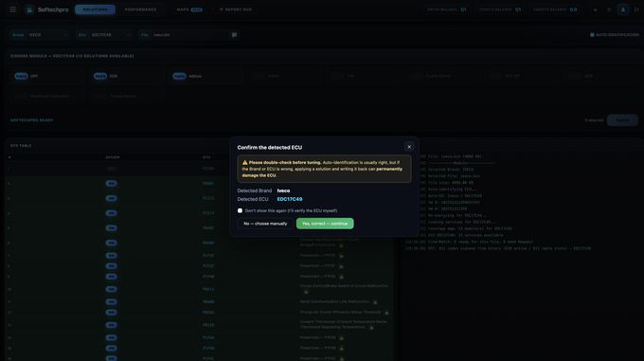Close the Confirm the detected ECU dialog
The height and width of the screenshot is (361, 644).
click(x=409, y=147)
